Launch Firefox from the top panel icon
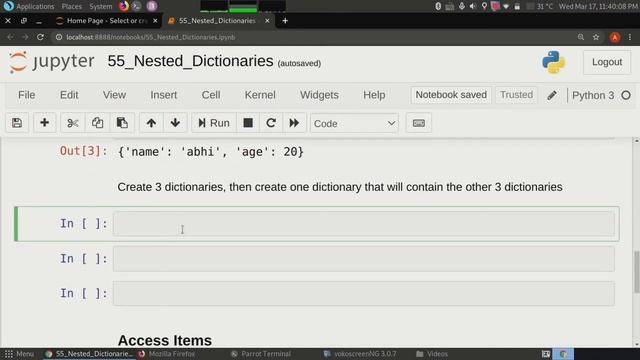Screen dimensions: 640x360 click(124, 6)
